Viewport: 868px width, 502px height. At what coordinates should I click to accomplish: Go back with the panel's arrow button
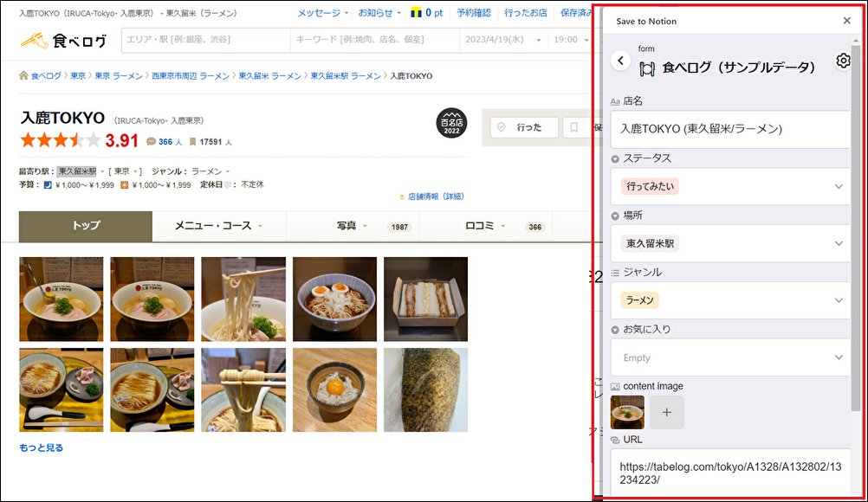(620, 61)
